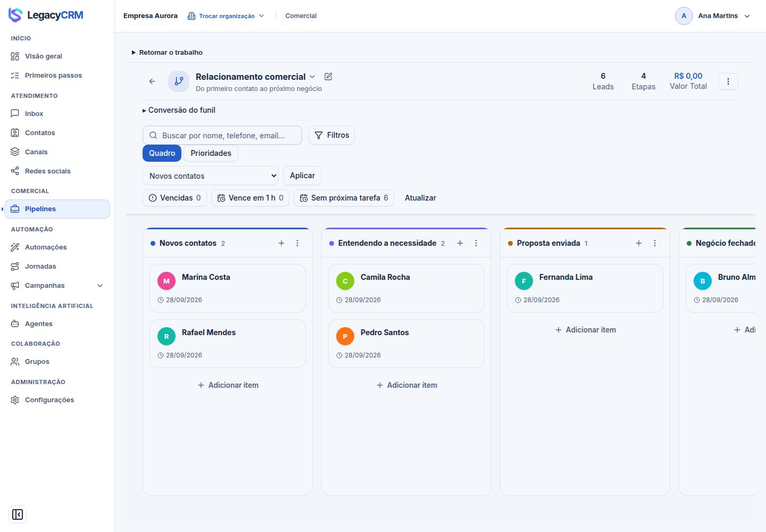Open Configurações page
766x532 pixels.
point(57,400)
